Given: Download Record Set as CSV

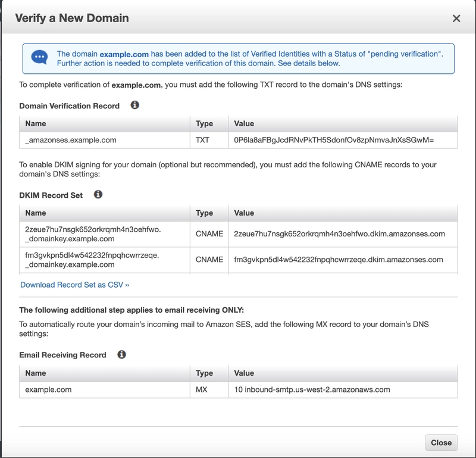Looking at the screenshot, I should (x=75, y=285).
